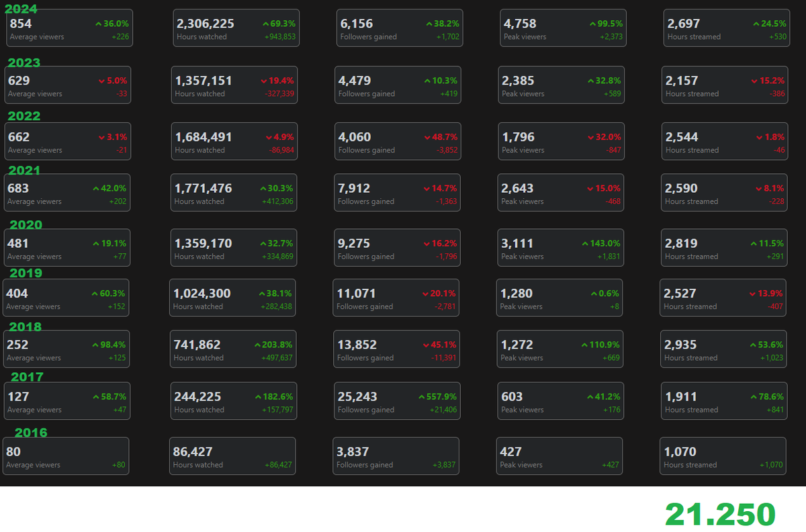Click the 427 Peak viewers figure
The width and height of the screenshot is (806, 532).
[510, 452]
